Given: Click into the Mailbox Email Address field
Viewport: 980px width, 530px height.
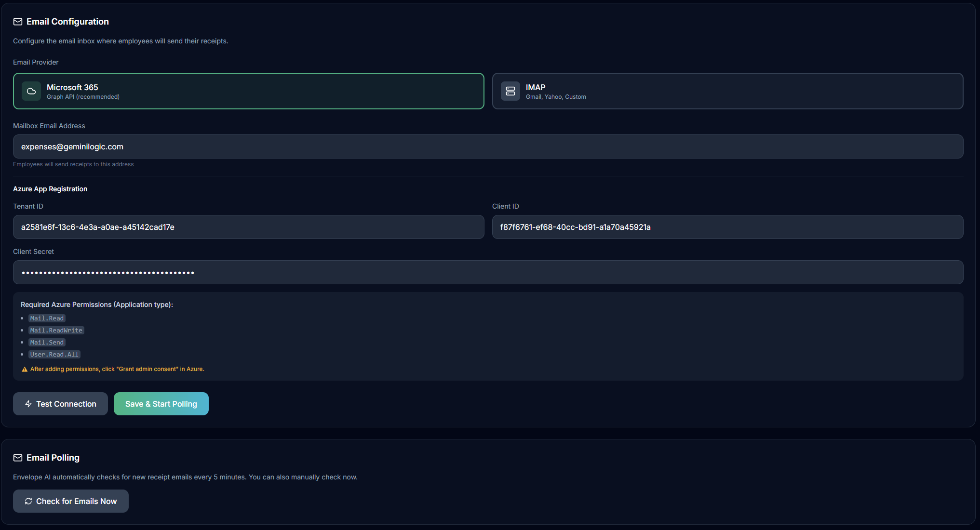Looking at the screenshot, I should pyautogui.click(x=488, y=146).
